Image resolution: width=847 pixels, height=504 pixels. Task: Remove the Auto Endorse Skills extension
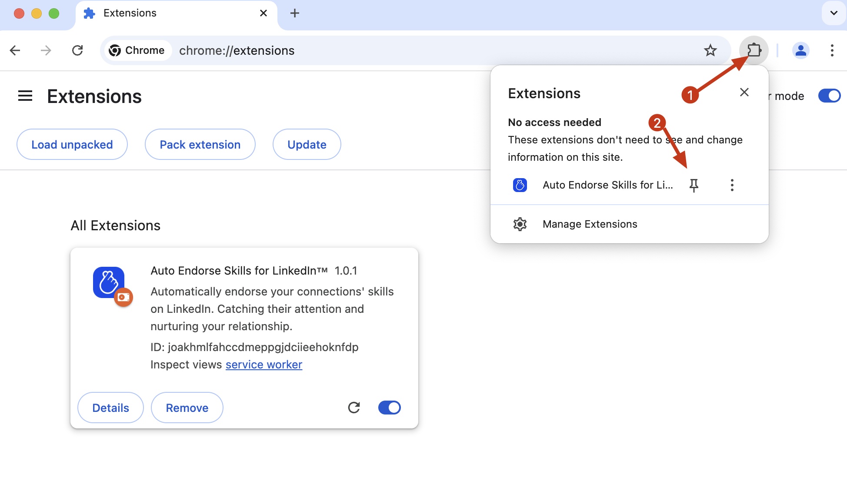click(187, 408)
